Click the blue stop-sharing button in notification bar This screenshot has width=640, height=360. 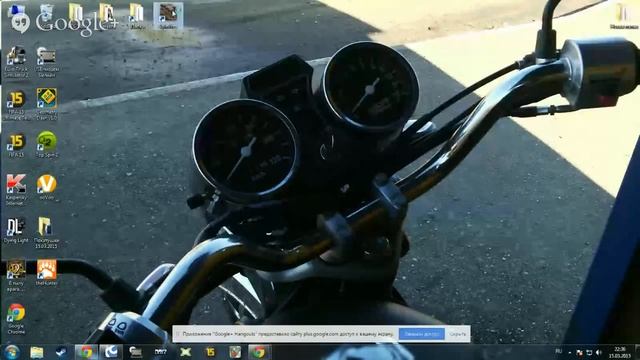[x=421, y=334]
